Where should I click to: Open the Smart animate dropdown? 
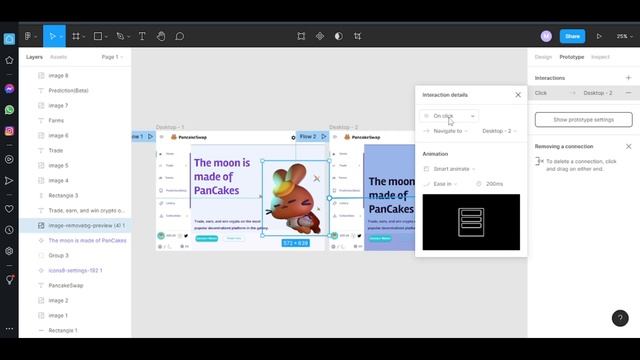tap(449, 169)
